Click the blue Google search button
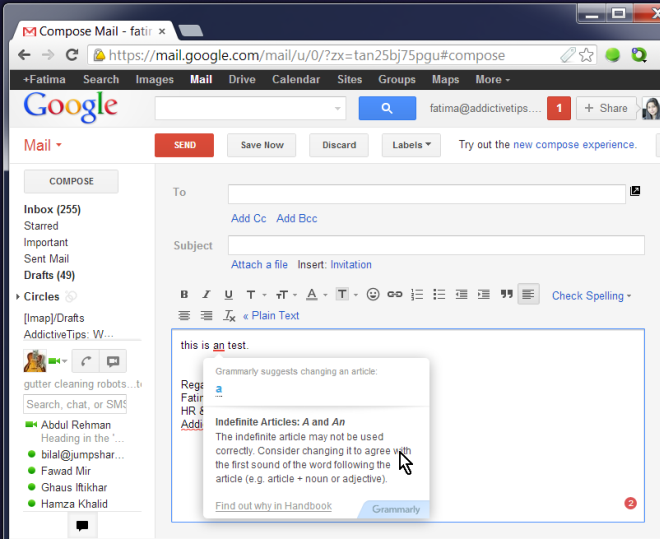 [387, 108]
